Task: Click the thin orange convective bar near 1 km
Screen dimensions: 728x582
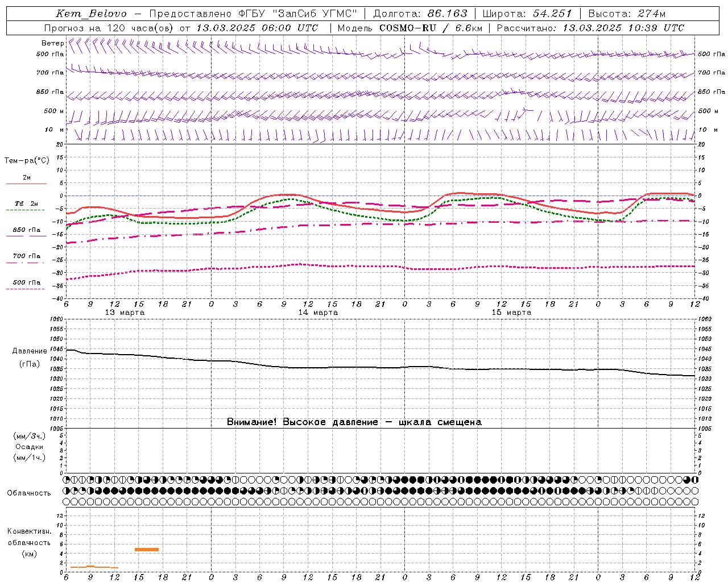Action: click(x=94, y=567)
